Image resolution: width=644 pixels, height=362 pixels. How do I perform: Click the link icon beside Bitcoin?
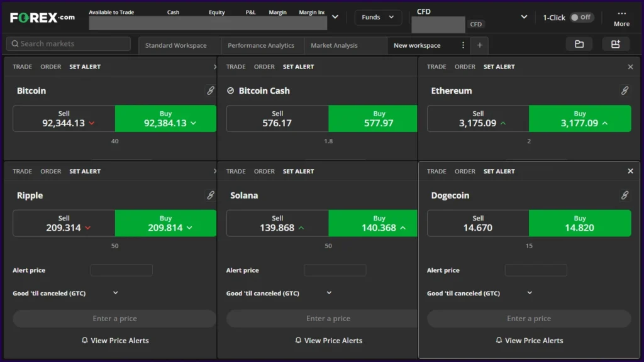pos(210,90)
